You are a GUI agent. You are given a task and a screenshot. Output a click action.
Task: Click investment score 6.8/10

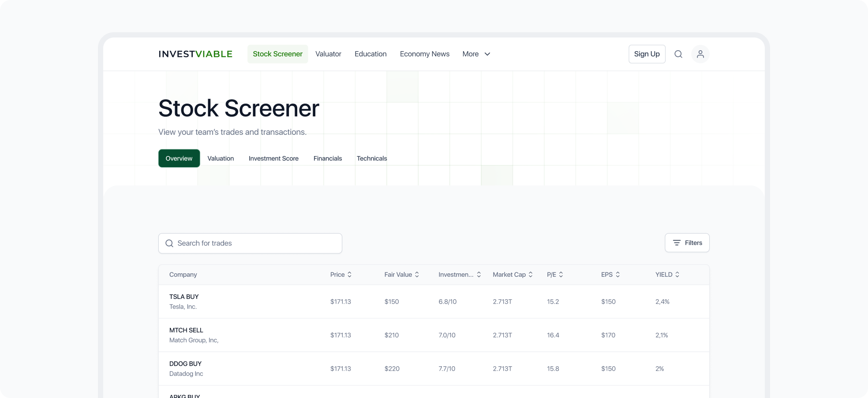[x=448, y=302]
